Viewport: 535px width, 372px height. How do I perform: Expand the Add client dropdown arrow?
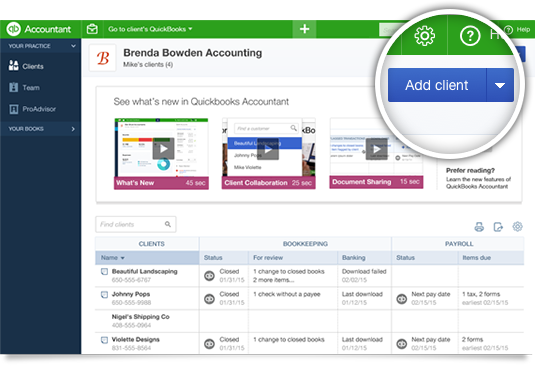point(500,85)
